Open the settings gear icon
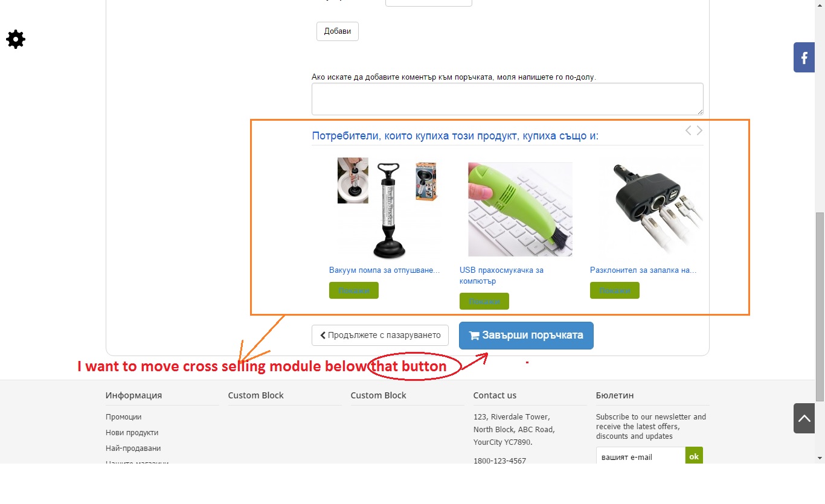Viewport: 825px width, 504px height. [16, 40]
